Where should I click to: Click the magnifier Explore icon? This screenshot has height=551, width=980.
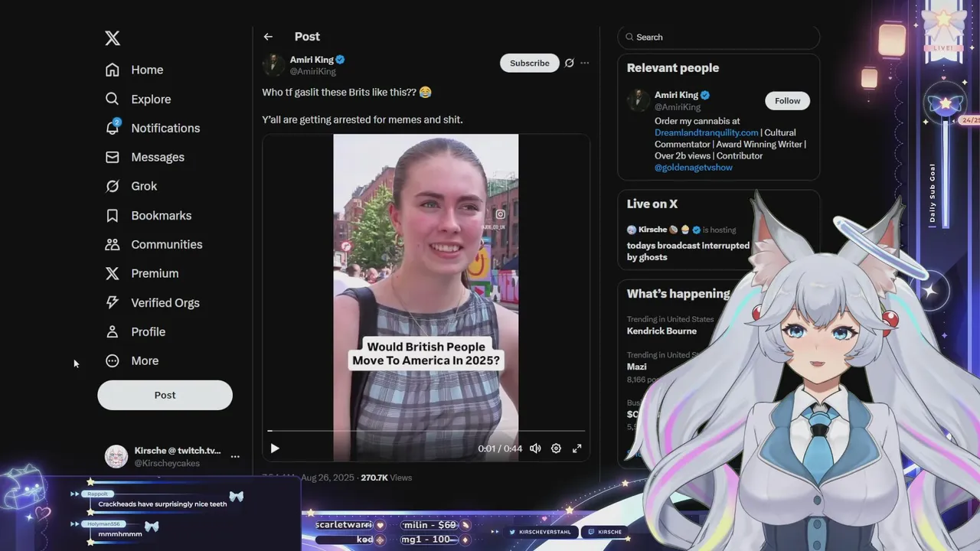pyautogui.click(x=113, y=99)
